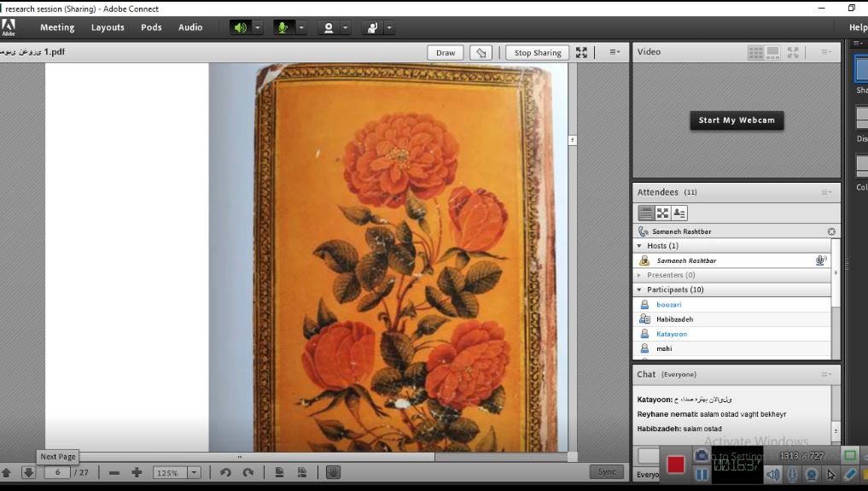Click the zoom in plus icon
This screenshot has width=868, height=491.
point(137,473)
